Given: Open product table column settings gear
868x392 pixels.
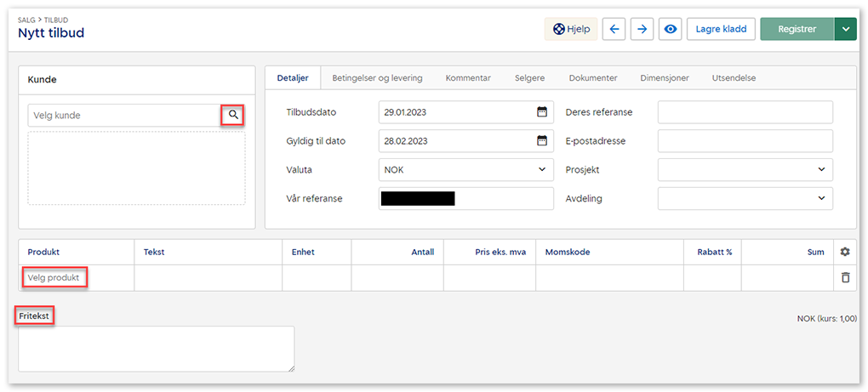Looking at the screenshot, I should 844,252.
